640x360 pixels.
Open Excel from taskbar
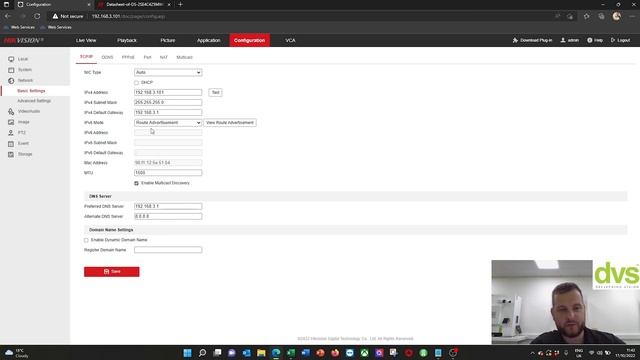(x=291, y=353)
